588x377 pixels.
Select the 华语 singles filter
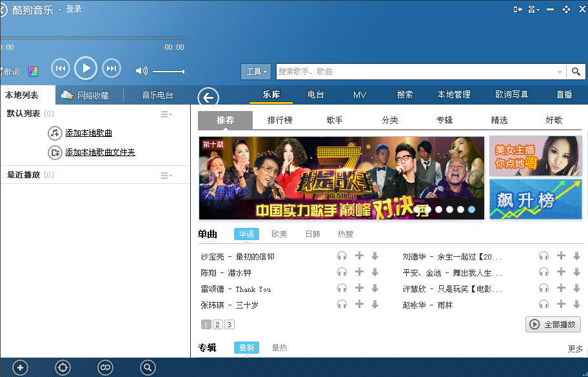coord(246,234)
